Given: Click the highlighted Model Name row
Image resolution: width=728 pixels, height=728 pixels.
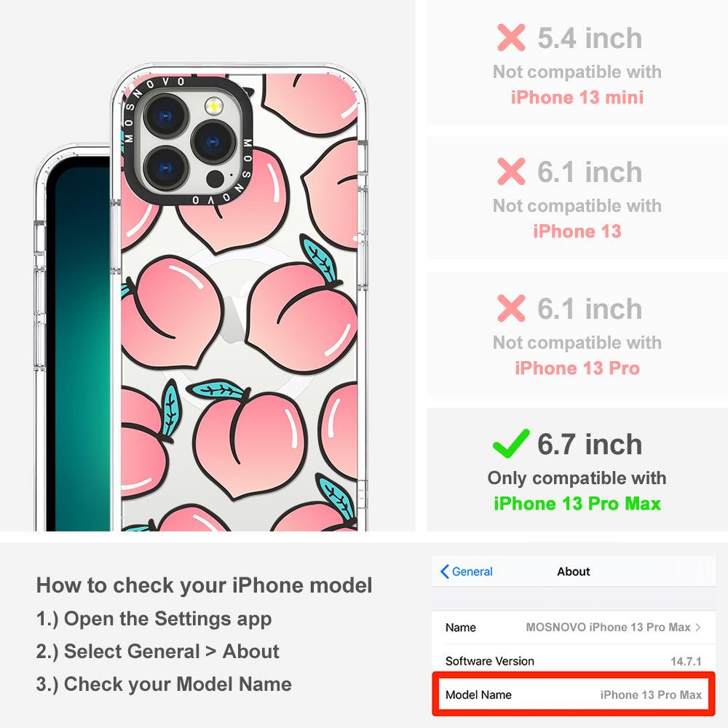Looking at the screenshot, I should 574,695.
